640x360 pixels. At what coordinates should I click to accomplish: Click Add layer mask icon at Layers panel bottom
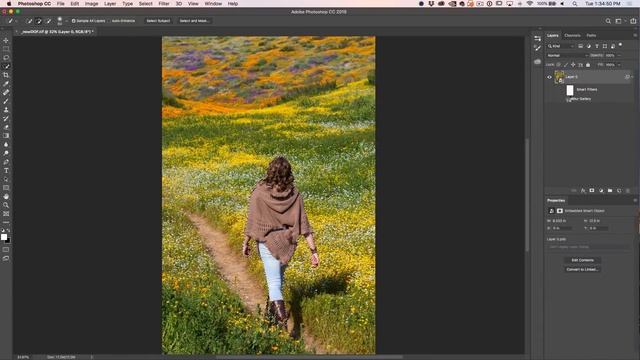tap(592, 191)
